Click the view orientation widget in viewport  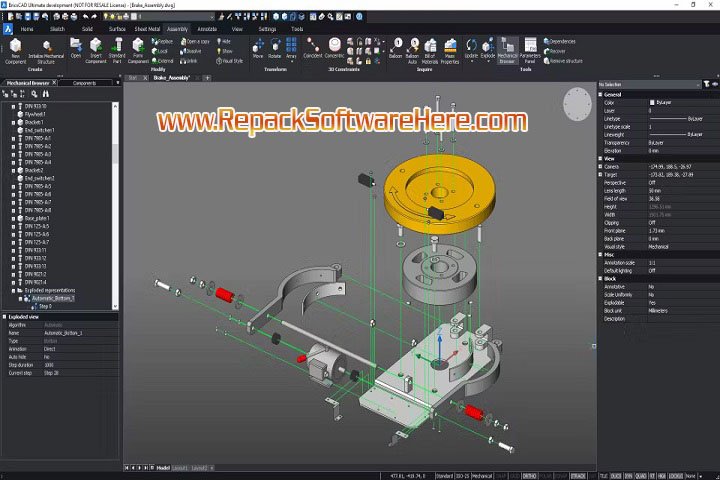tap(578, 104)
